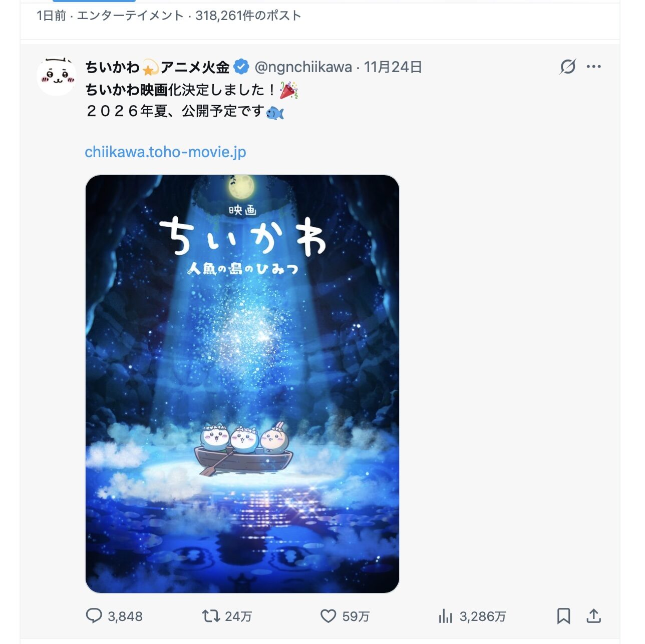The height and width of the screenshot is (644, 645).
Task: Open the three-dot more options menu
Action: tap(594, 67)
